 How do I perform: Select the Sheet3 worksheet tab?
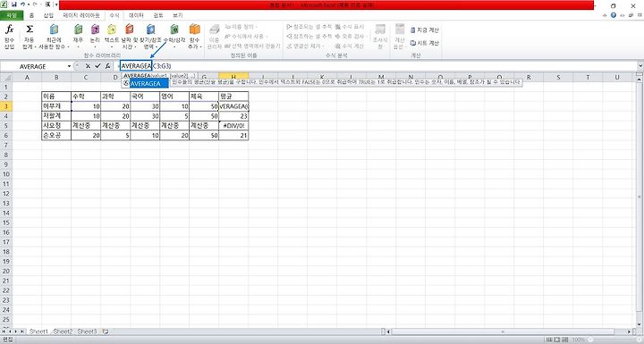click(87, 331)
